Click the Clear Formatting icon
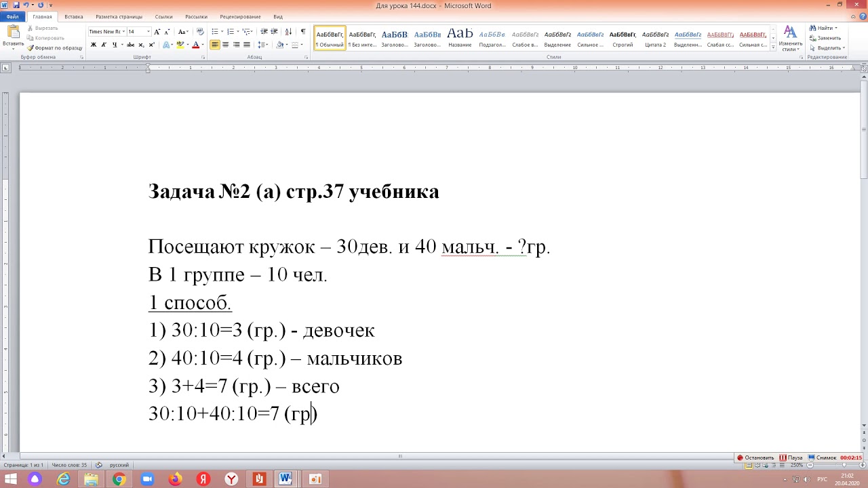This screenshot has height=488, width=868. click(200, 32)
